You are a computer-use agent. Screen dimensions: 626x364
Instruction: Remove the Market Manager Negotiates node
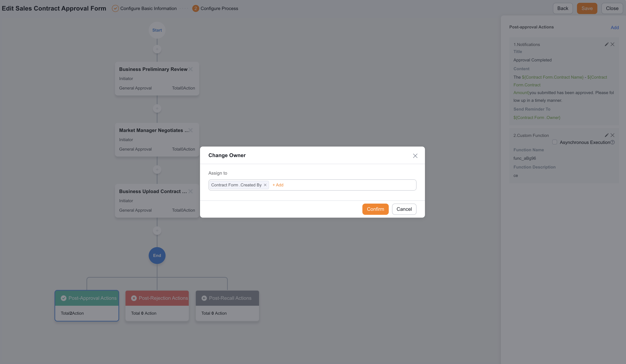(x=191, y=130)
